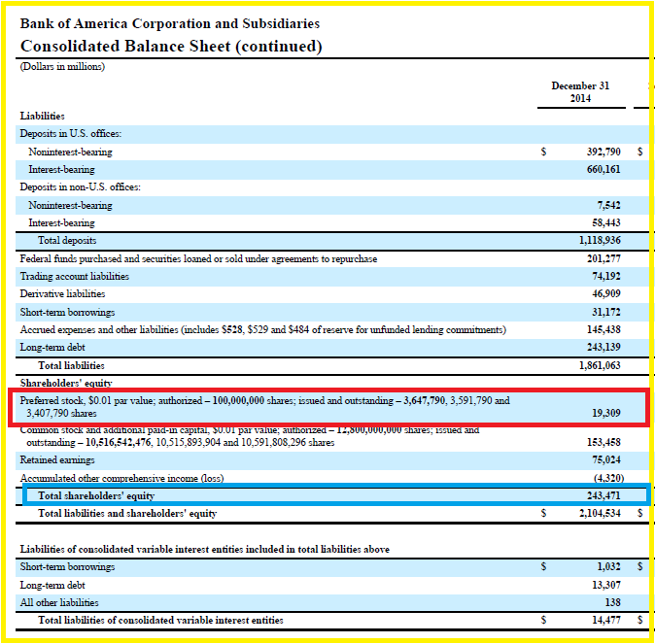Select the VIE short-term borrowings value 1,032

(608, 566)
